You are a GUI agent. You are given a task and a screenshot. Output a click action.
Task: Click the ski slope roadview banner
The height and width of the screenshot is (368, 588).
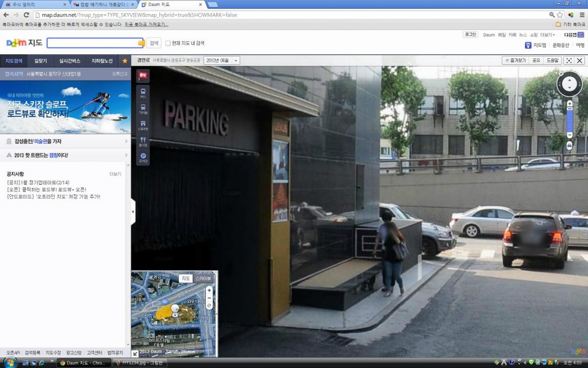click(65, 107)
